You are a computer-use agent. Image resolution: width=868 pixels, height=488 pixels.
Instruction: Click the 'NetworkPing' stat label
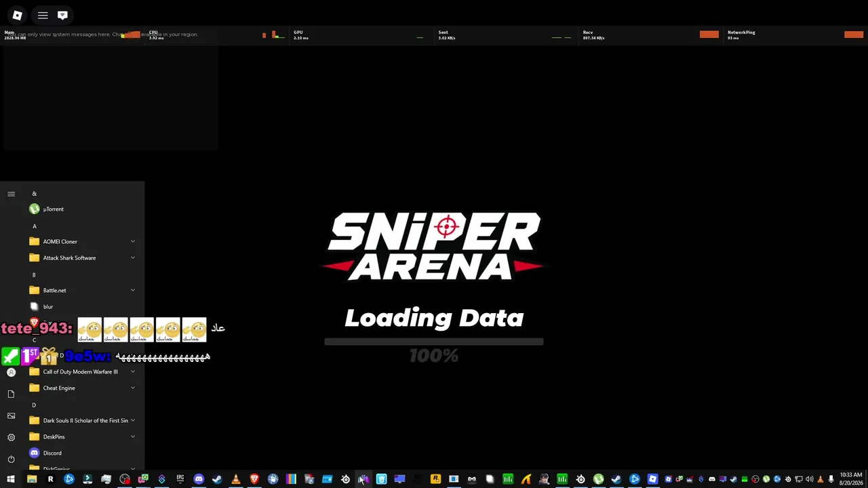[741, 33]
